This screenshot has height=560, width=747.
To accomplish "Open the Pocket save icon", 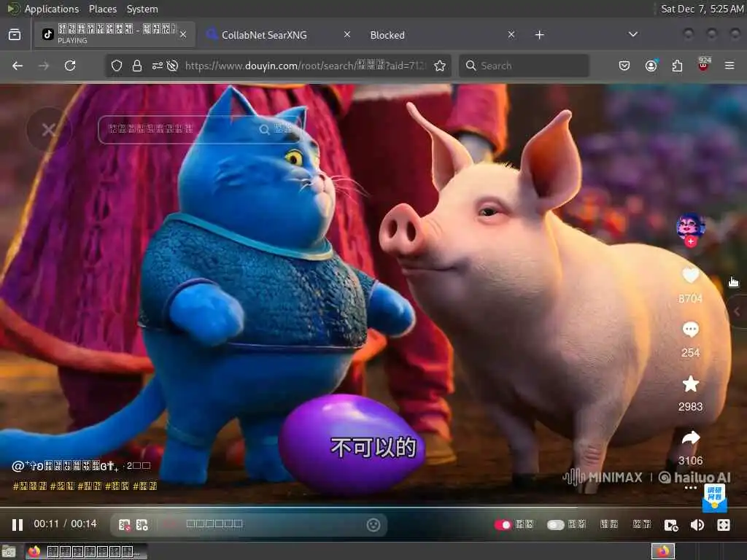I will tap(624, 66).
